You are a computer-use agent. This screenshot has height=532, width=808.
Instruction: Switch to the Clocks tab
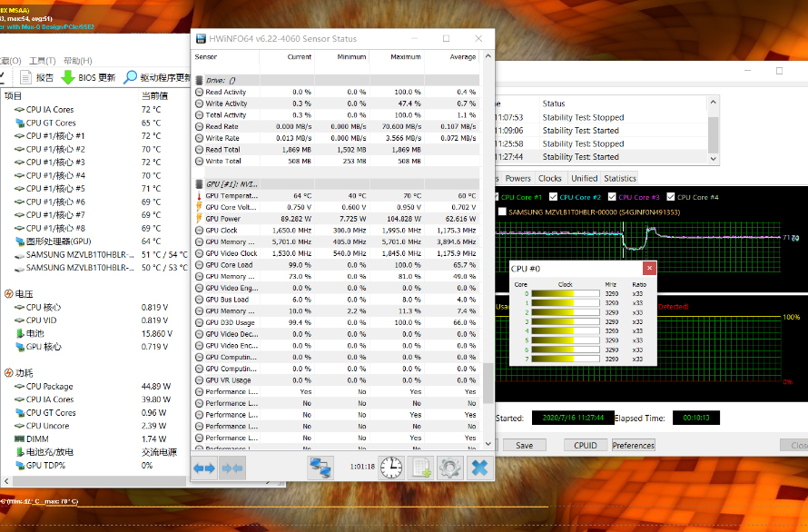click(x=550, y=178)
